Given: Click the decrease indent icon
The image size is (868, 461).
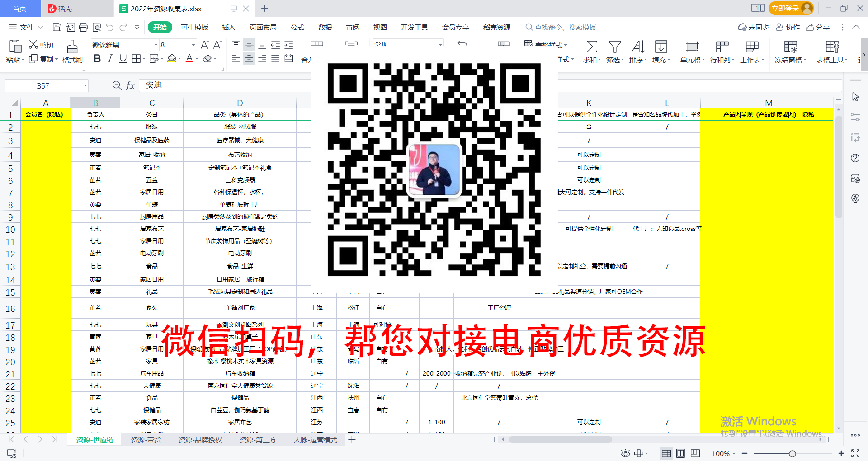Looking at the screenshot, I should pyautogui.click(x=275, y=45).
